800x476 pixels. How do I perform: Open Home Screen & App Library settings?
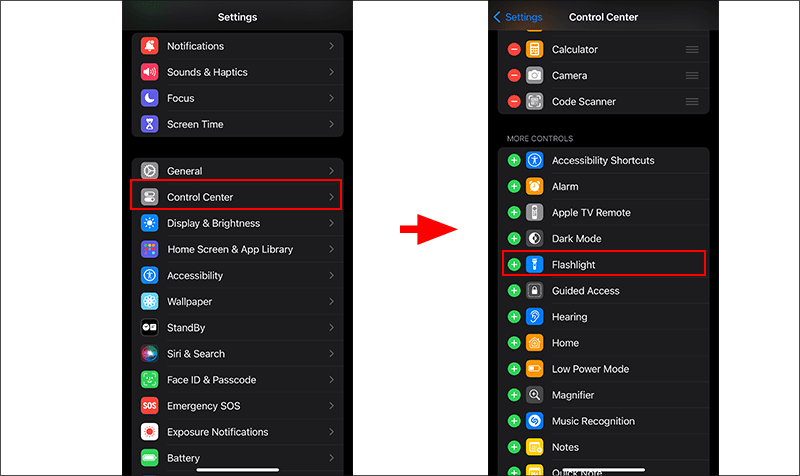[237, 249]
